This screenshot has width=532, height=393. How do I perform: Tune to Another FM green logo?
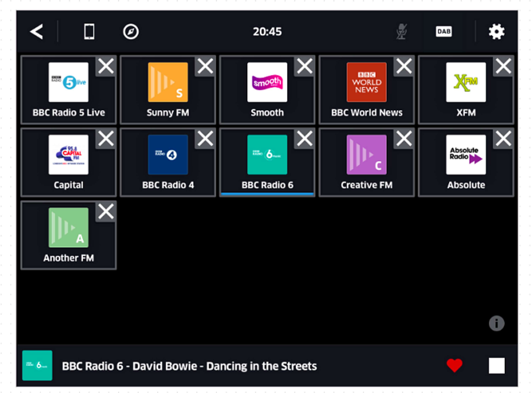68,228
